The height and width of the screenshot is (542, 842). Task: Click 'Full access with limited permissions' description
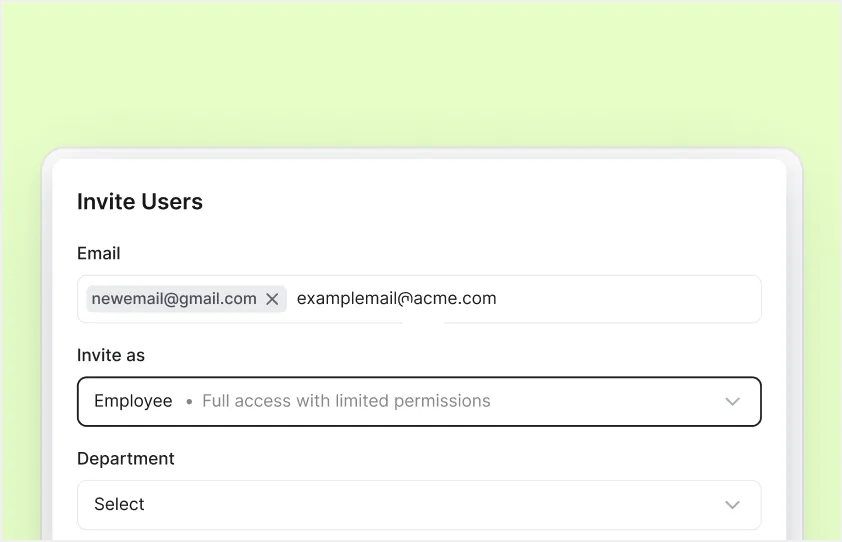pyautogui.click(x=346, y=401)
